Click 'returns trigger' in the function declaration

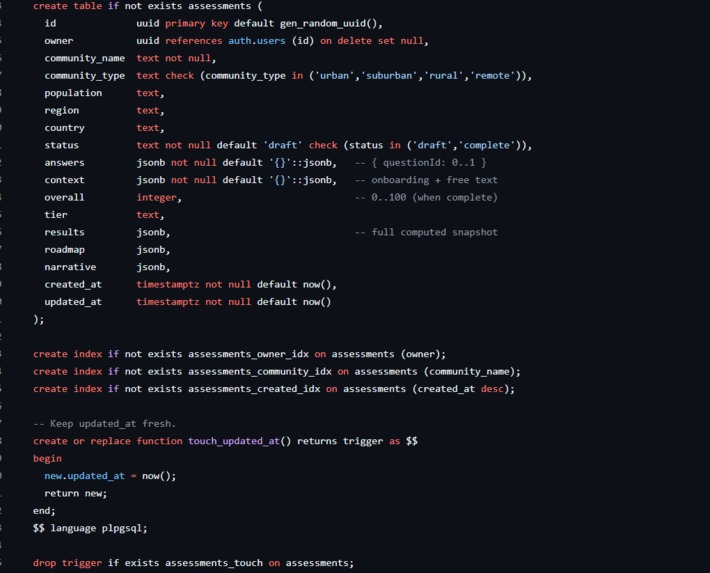(x=340, y=441)
